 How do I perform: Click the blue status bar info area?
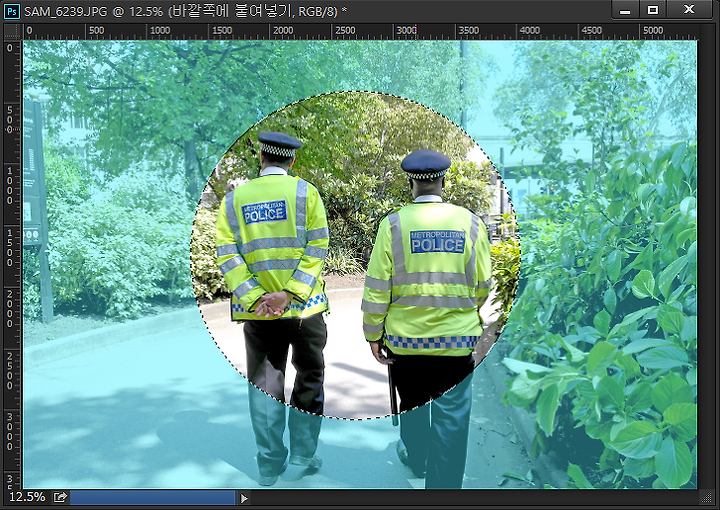(x=152, y=497)
